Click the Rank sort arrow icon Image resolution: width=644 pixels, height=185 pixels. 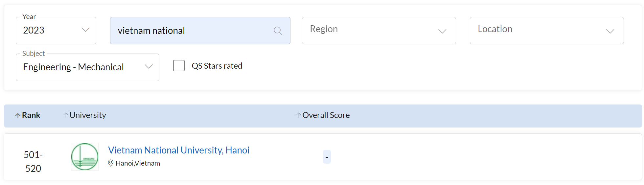[18, 116]
